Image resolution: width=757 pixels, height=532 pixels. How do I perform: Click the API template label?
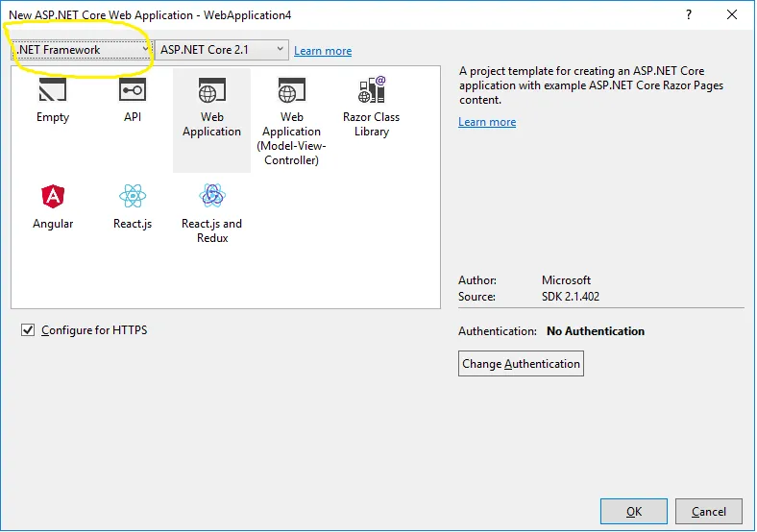[133, 117]
